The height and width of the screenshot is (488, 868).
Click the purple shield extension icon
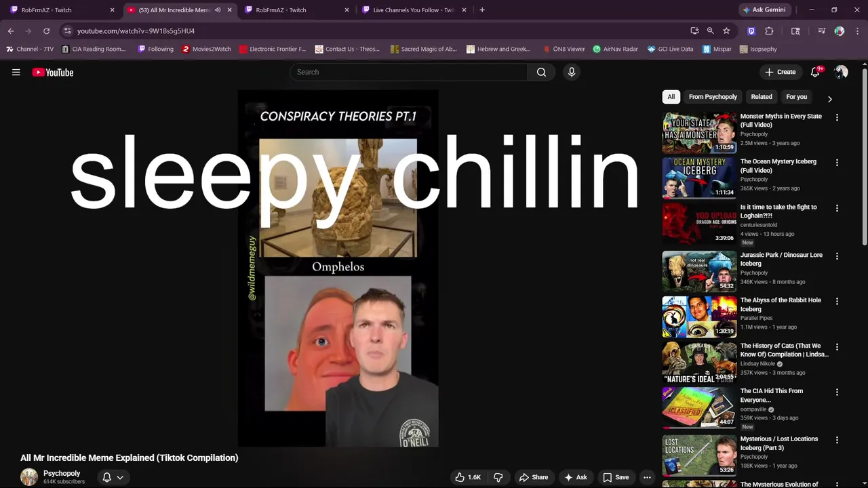[x=751, y=30]
